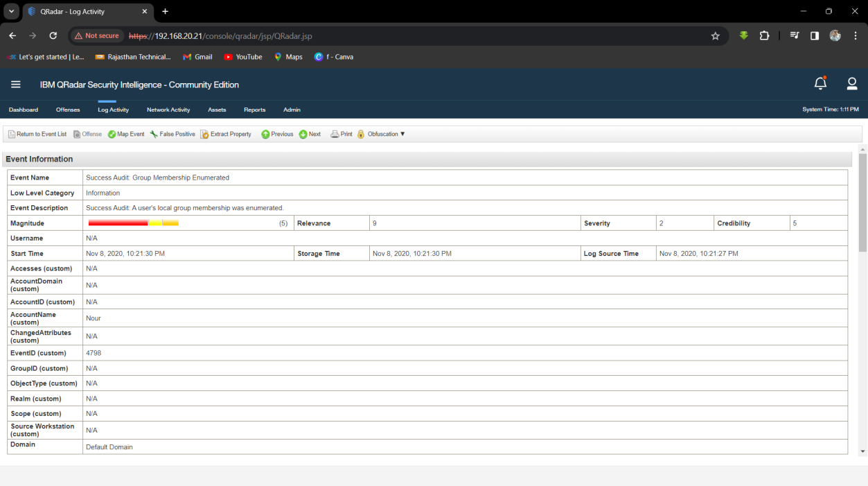Bookmark this page with the star icon
Image resolution: width=868 pixels, height=486 pixels.
click(x=716, y=36)
